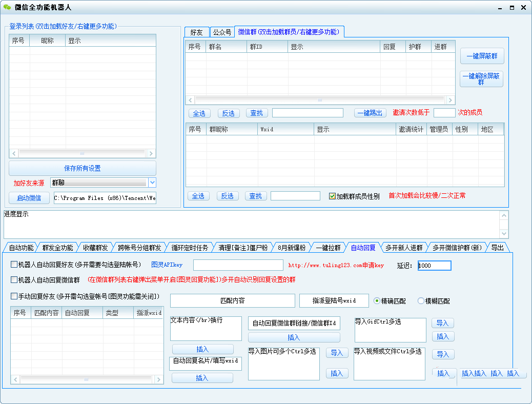Click 查找 under the group list
Viewport: 532px width, 404px height.
(x=257, y=113)
